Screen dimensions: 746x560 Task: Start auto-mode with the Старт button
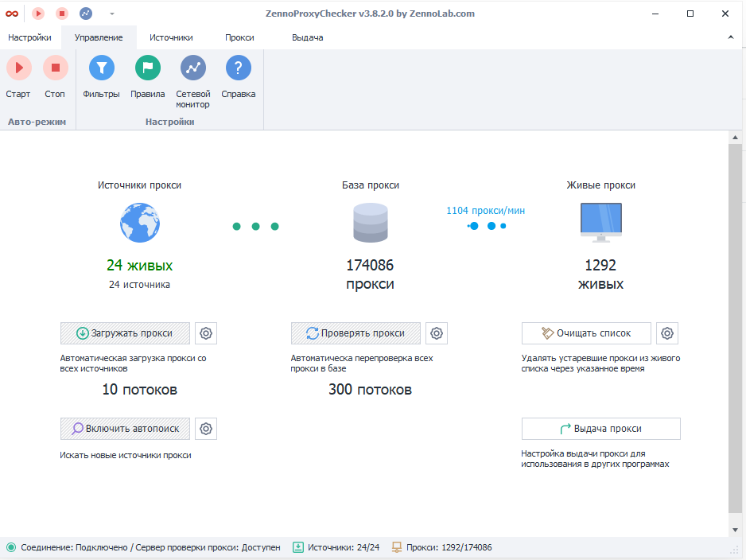pos(18,76)
